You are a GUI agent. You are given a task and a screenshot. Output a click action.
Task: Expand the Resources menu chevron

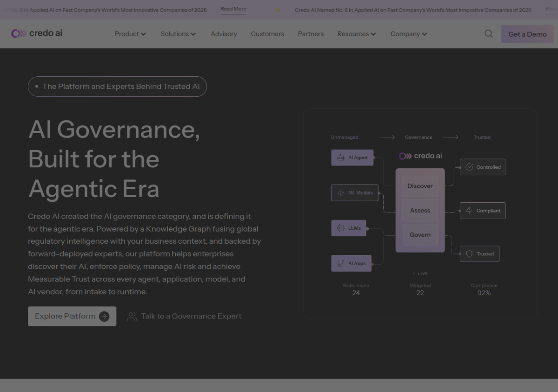click(373, 34)
